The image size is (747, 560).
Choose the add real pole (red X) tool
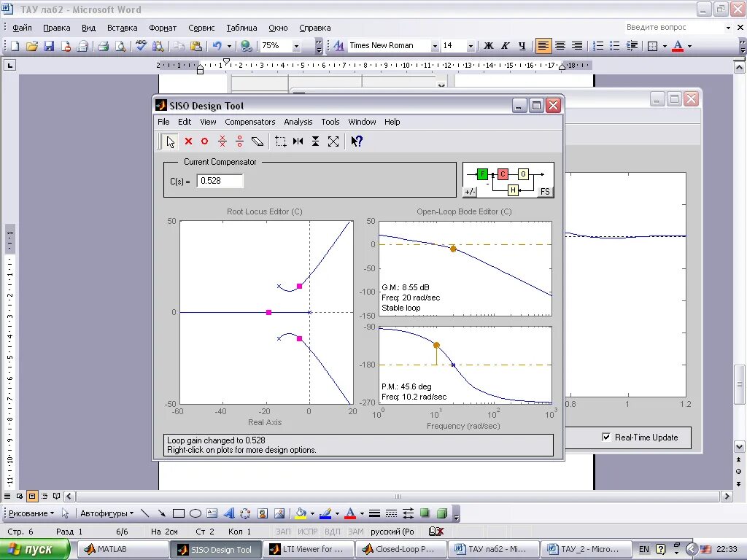pyautogui.click(x=188, y=141)
